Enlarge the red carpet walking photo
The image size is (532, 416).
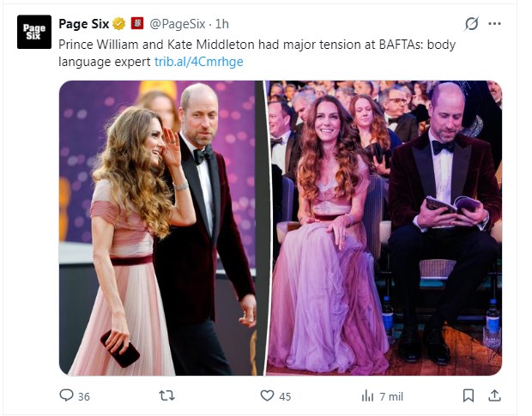coord(162,227)
